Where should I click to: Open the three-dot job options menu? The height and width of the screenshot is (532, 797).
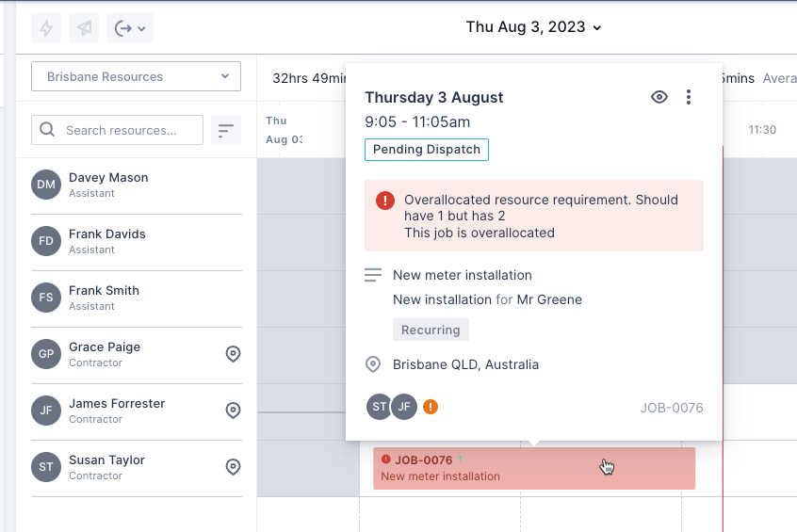(x=689, y=97)
